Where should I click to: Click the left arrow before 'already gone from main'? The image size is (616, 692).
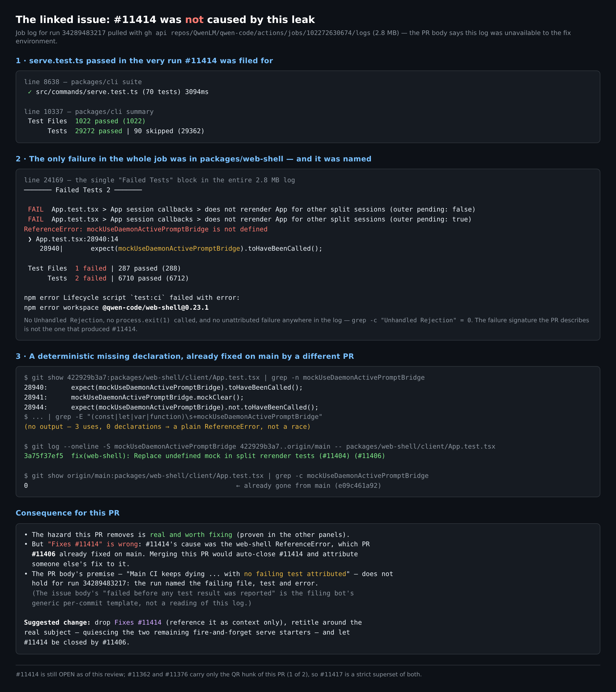click(x=238, y=486)
